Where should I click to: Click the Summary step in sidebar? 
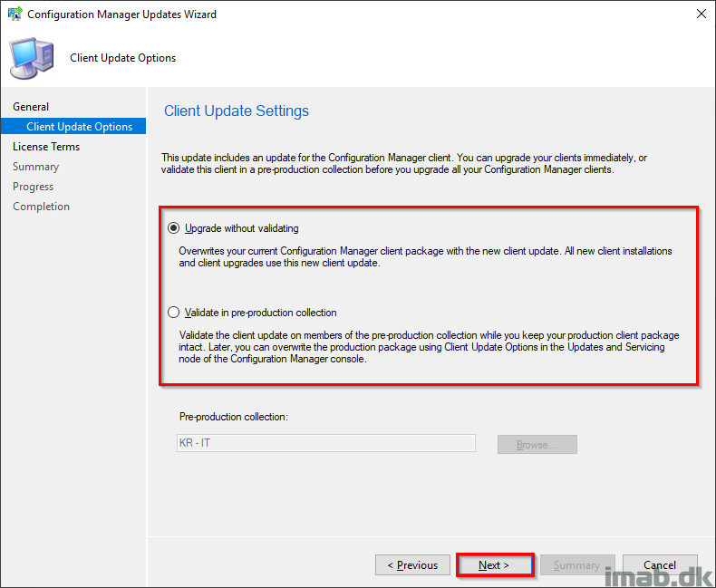click(35, 167)
